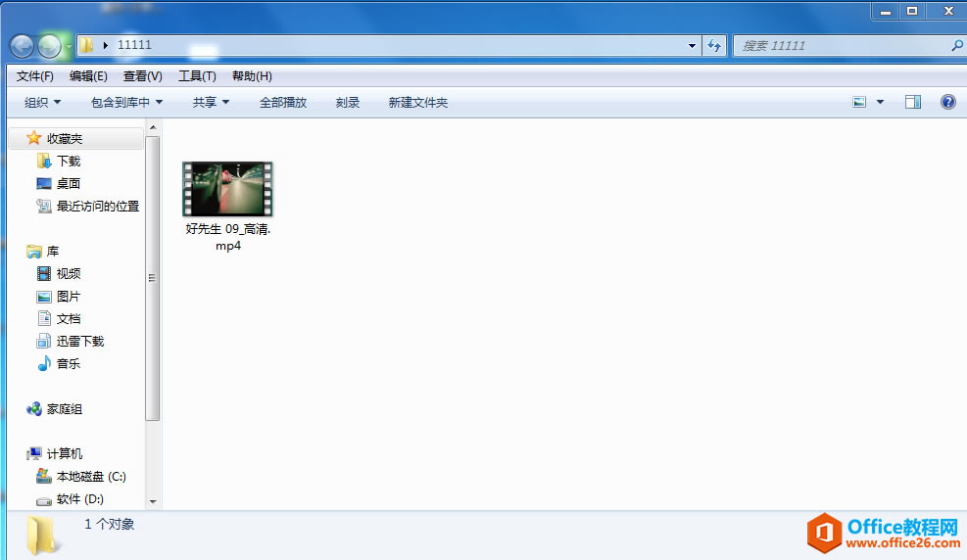Select the 好先生 09_高清.mp4 video thumbnail
The height and width of the screenshot is (560, 967).
[227, 189]
